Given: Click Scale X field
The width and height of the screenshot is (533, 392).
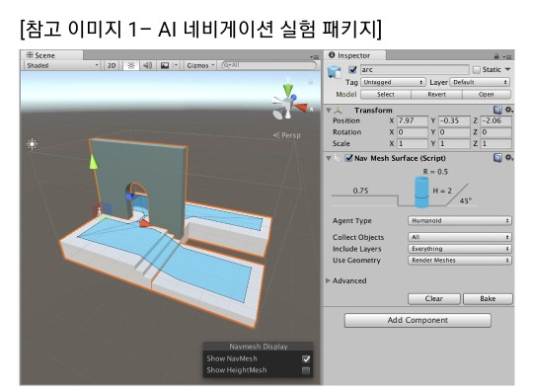Looking at the screenshot, I should point(413,144).
